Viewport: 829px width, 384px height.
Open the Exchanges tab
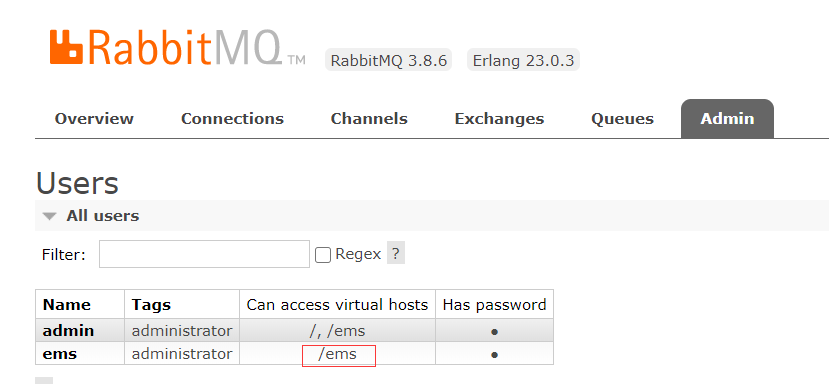pos(499,119)
